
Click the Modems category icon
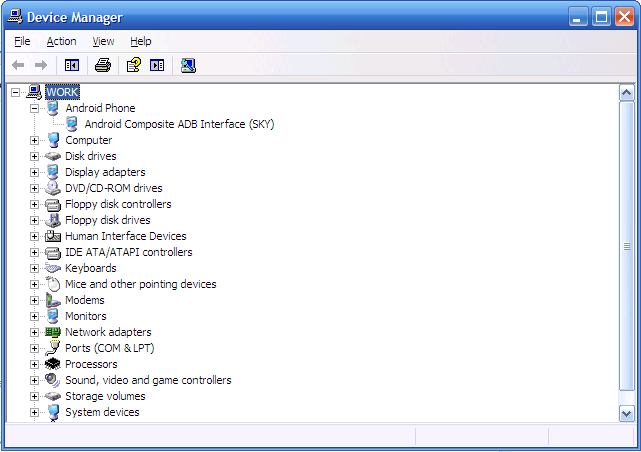(53, 300)
